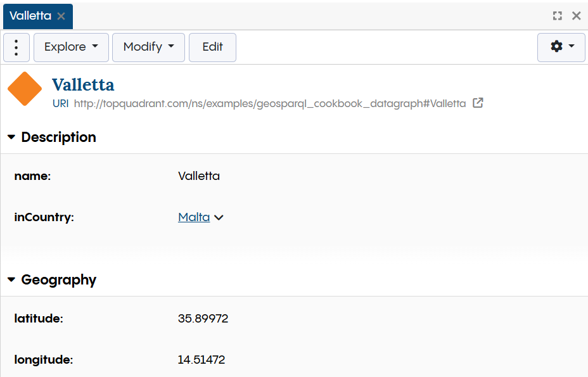This screenshot has height=377, width=588.
Task: Expand the chevron next to Malta
Action: tap(219, 218)
